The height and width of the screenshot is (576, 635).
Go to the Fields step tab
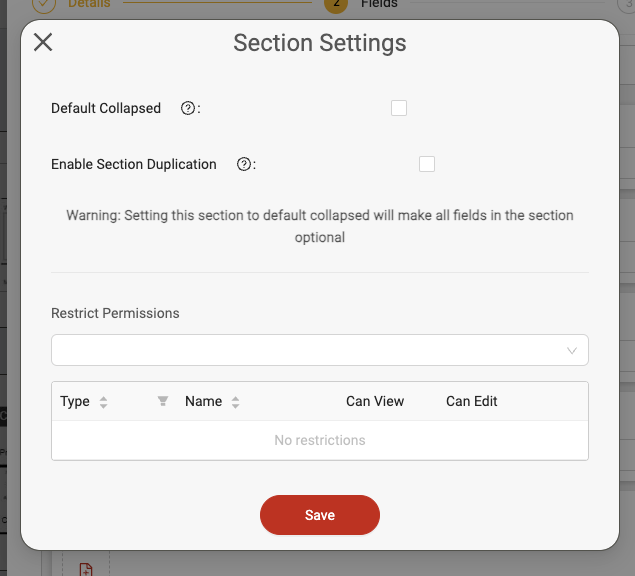tap(379, 4)
